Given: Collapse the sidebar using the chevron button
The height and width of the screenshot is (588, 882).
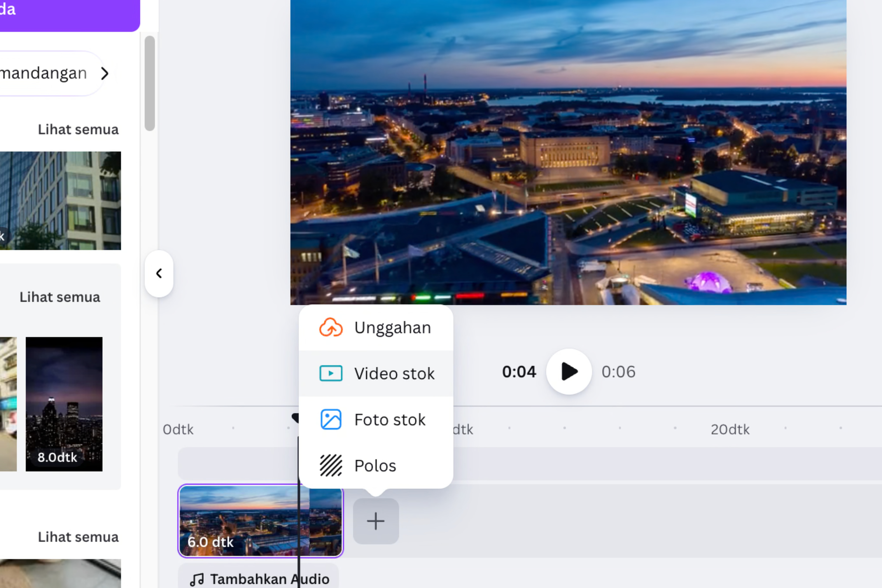Looking at the screenshot, I should 159,273.
